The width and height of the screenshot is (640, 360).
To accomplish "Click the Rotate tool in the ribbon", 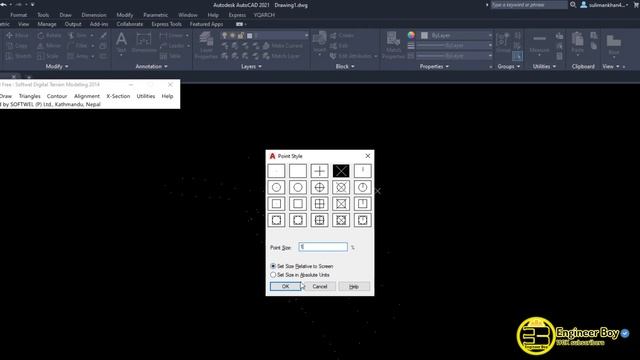I will pyautogui.click(x=49, y=36).
